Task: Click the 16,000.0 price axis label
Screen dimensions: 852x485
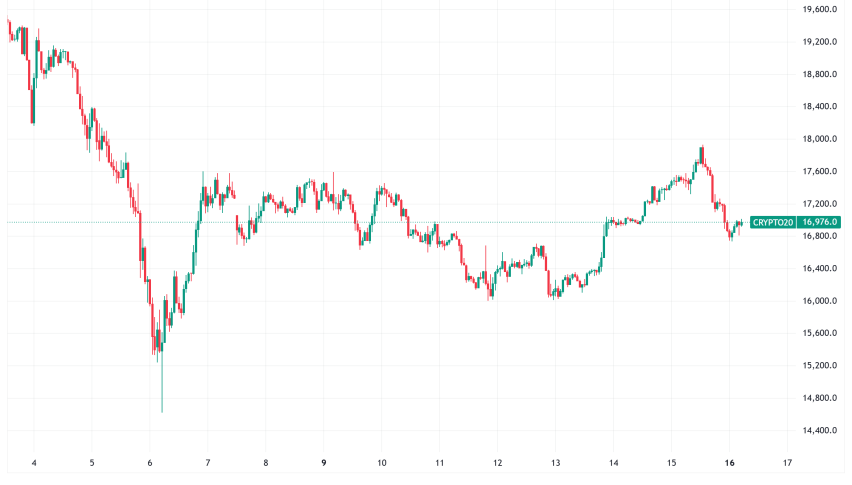Action: tap(821, 301)
